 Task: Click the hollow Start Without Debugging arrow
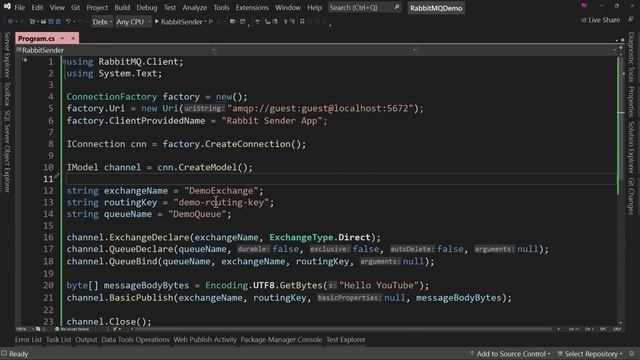[x=211, y=21]
